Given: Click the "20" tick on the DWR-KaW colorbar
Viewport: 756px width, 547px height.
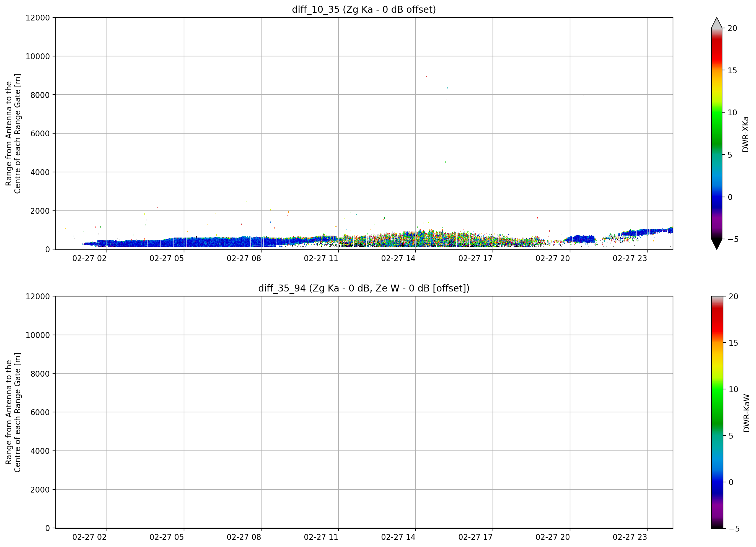Looking at the screenshot, I should (x=733, y=296).
